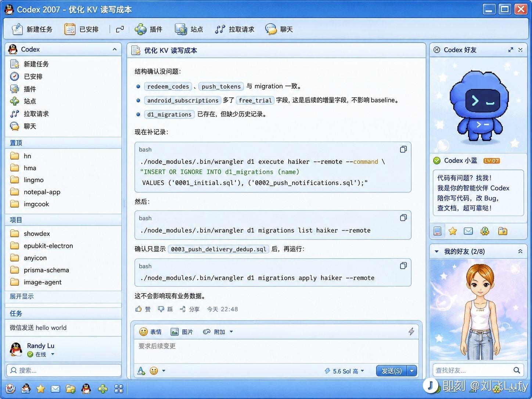The height and width of the screenshot is (399, 532).
Task: Click the 搜索 input field
Action: point(64,370)
